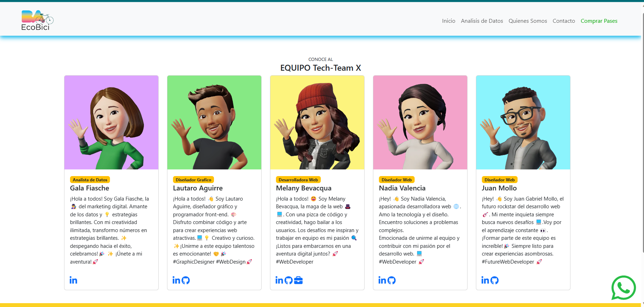Open Juan Mollo's GitHub icon

pos(494,280)
